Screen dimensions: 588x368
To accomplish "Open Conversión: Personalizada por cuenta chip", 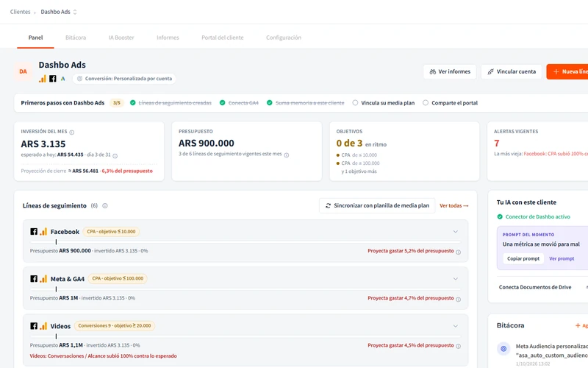I will coord(124,79).
